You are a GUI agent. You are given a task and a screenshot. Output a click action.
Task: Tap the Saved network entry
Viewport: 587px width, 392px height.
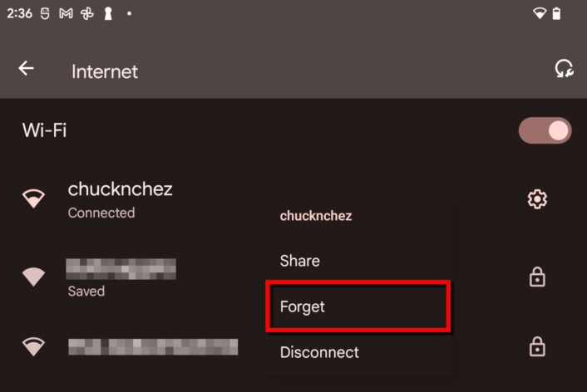[x=121, y=277]
